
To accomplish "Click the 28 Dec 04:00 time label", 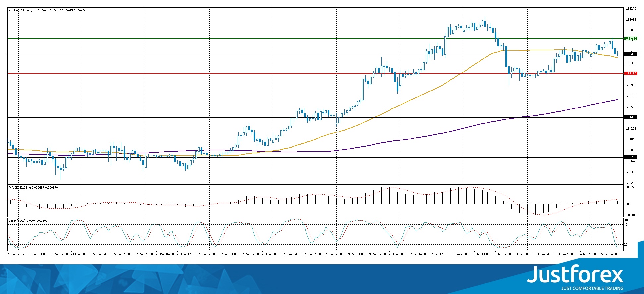I will click(x=292, y=254).
